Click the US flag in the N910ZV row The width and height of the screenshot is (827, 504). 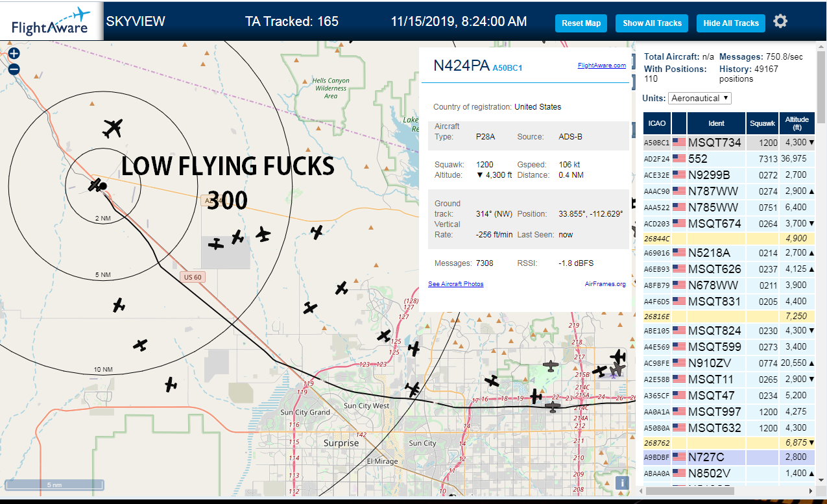[679, 363]
